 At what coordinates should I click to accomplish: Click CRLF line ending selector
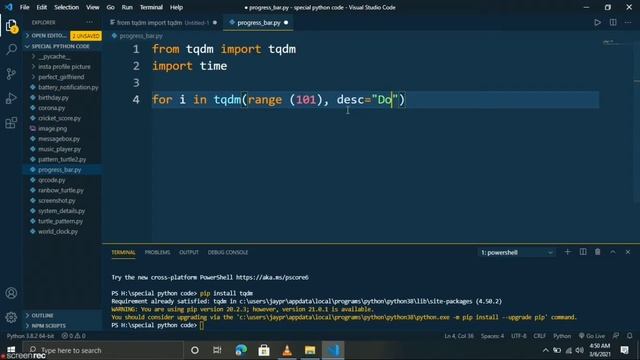(x=540, y=336)
